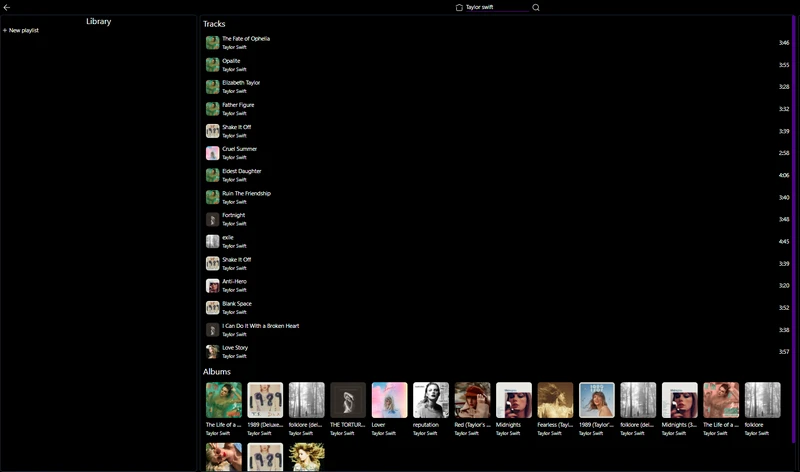Image resolution: width=800 pixels, height=472 pixels.
Task: Click exile track cover icon
Action: pos(212,241)
